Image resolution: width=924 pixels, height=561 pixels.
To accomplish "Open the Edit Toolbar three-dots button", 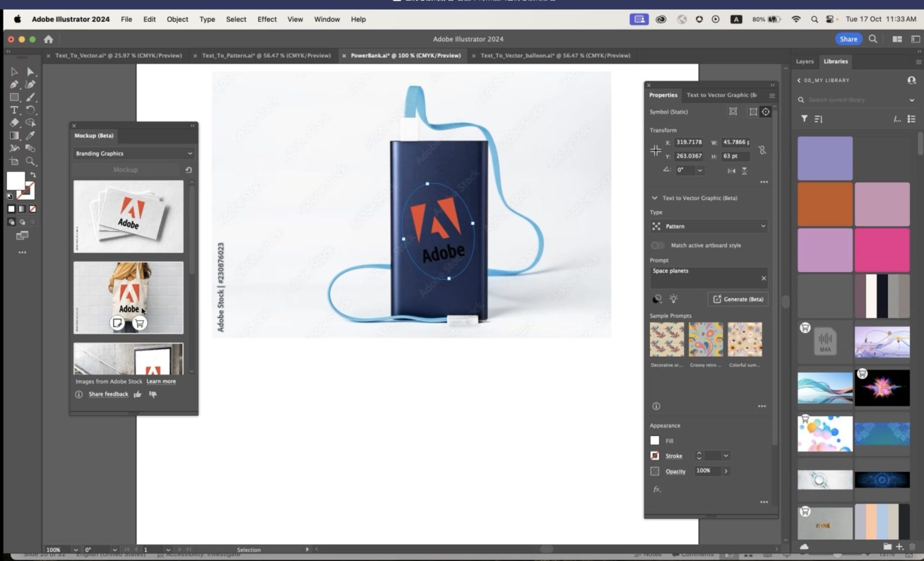I will (x=22, y=252).
